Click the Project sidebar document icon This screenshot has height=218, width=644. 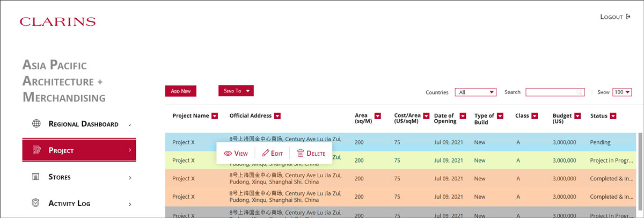36,150
